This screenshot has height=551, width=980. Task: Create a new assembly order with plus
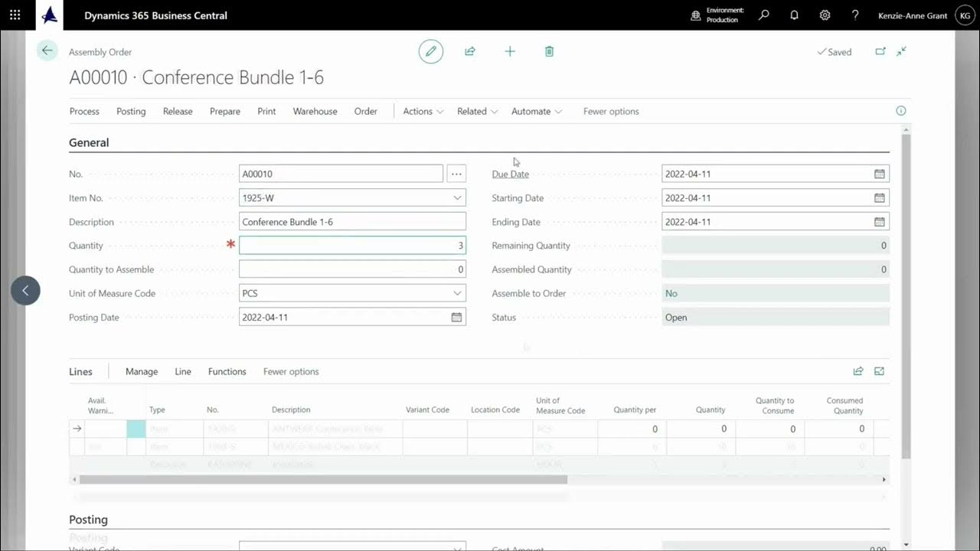click(x=510, y=51)
